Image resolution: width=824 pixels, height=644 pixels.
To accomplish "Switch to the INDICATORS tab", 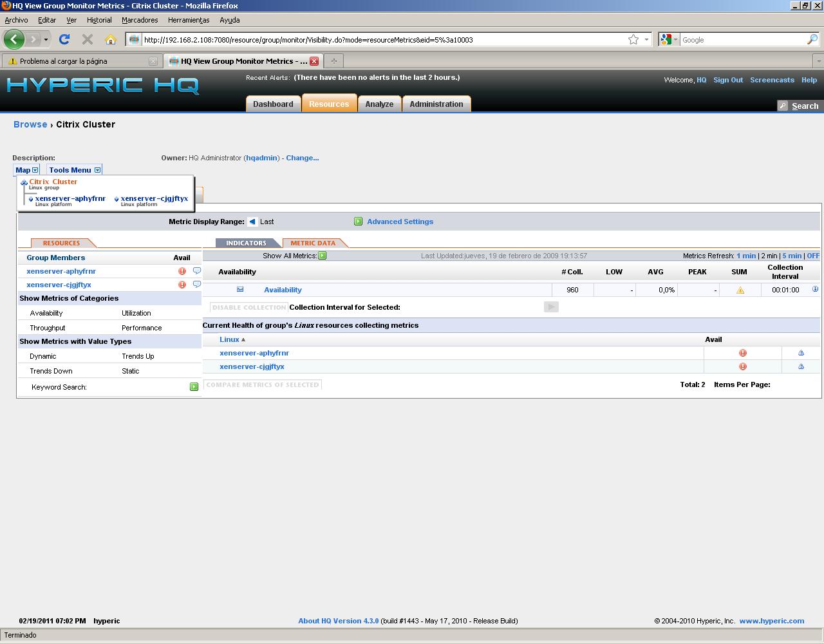I will 246,243.
